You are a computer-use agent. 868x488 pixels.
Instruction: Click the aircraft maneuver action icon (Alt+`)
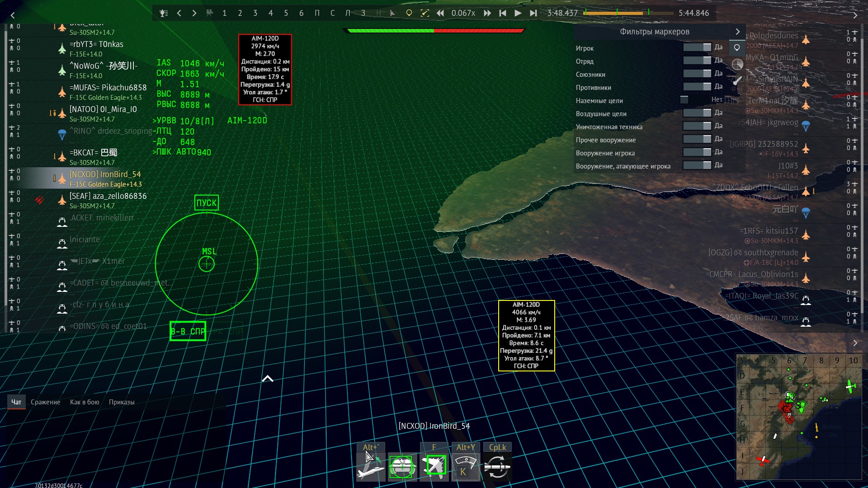pyautogui.click(x=371, y=467)
